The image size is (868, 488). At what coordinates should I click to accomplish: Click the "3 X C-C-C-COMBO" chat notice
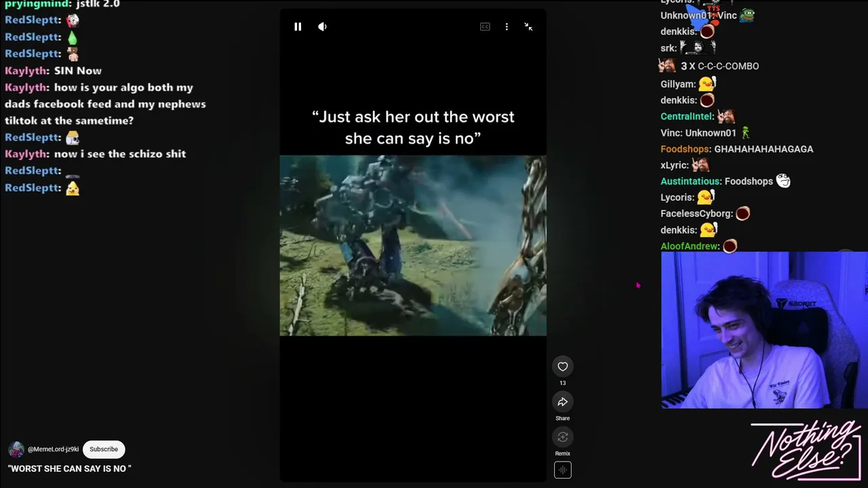(719, 66)
